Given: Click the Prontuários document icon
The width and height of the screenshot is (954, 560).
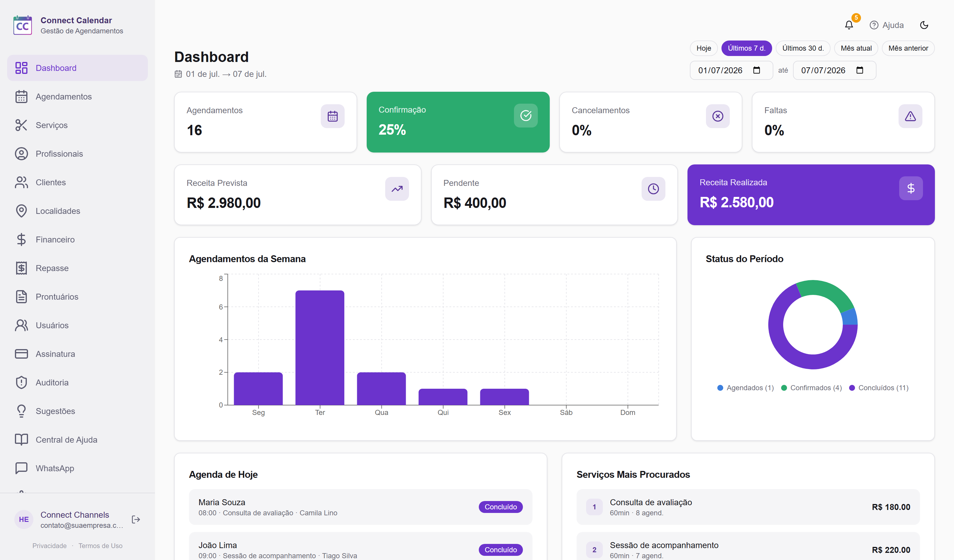Looking at the screenshot, I should (21, 297).
